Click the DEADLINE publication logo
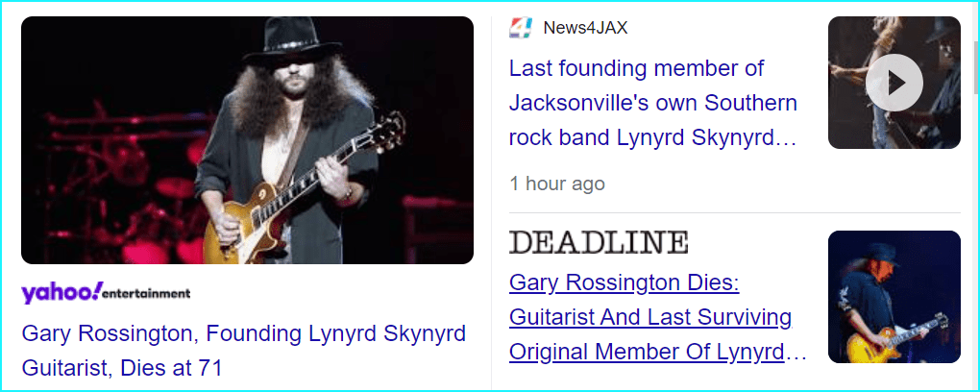The image size is (980, 392). 599,242
